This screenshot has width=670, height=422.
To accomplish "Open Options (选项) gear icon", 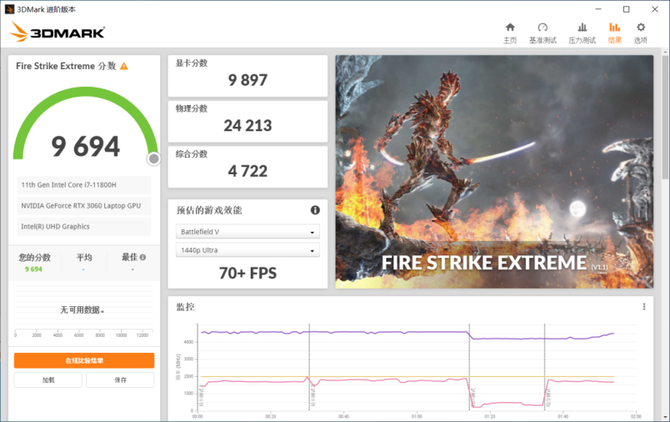I will point(641,32).
